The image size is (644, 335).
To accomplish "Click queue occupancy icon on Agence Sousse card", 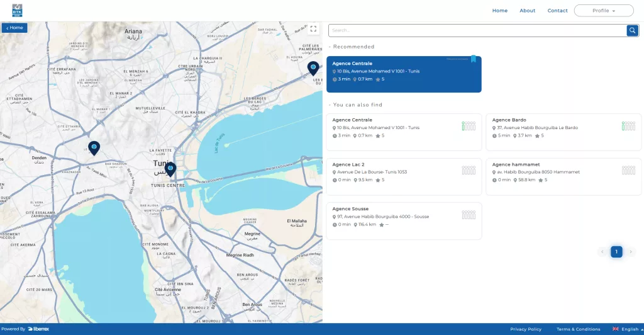I will 469,215.
